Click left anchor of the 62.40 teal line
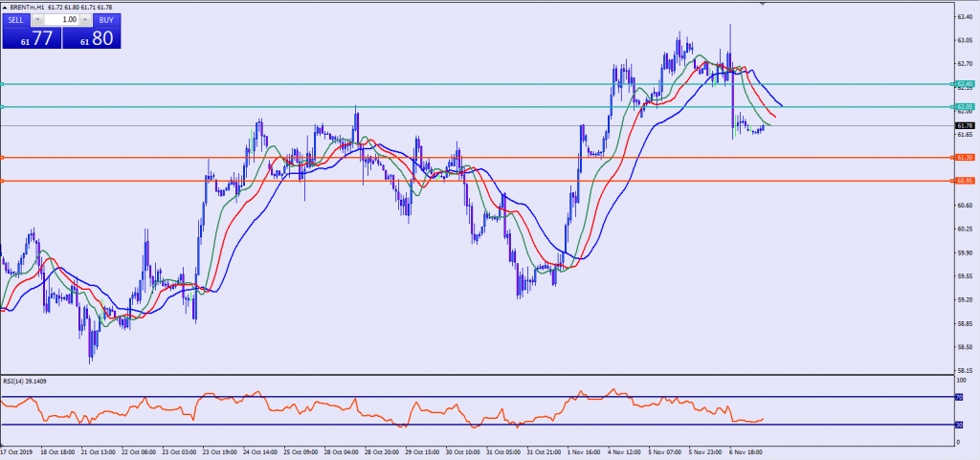The height and width of the screenshot is (460, 980). pos(3,84)
